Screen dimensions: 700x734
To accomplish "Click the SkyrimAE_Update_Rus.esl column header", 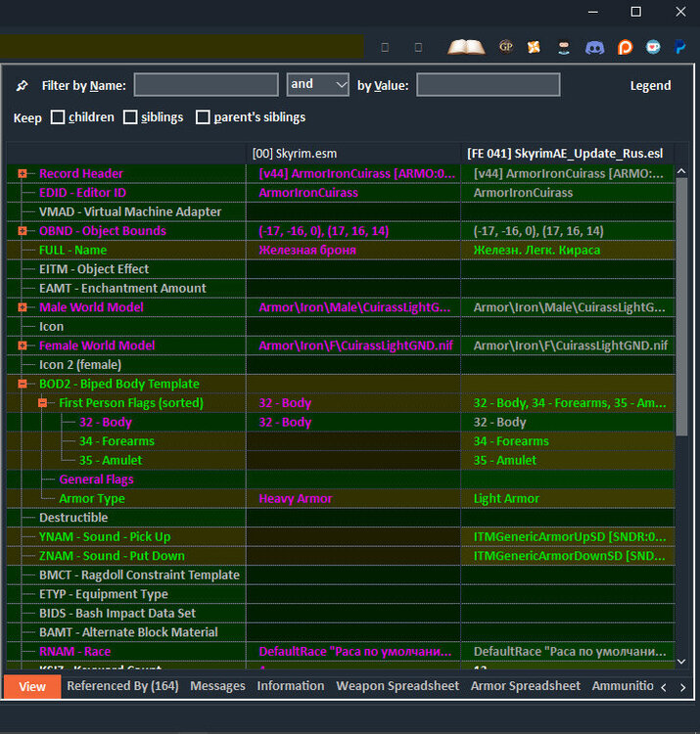I will pyautogui.click(x=568, y=154).
